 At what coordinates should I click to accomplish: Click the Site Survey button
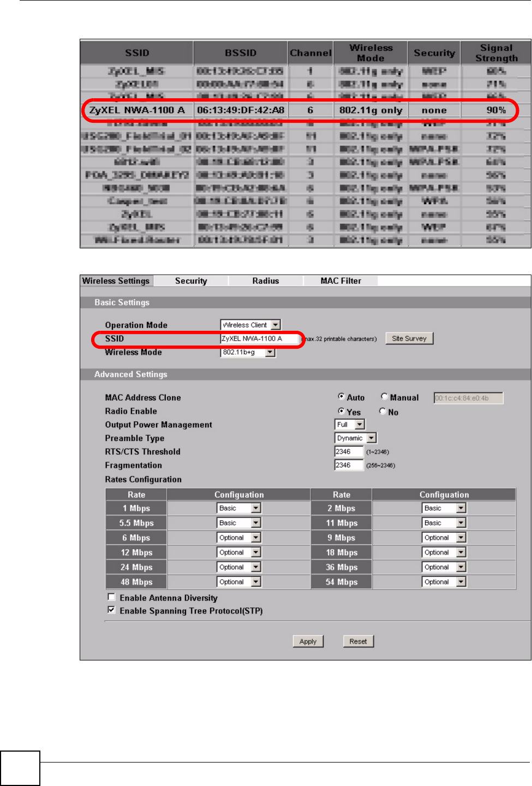coord(409,338)
